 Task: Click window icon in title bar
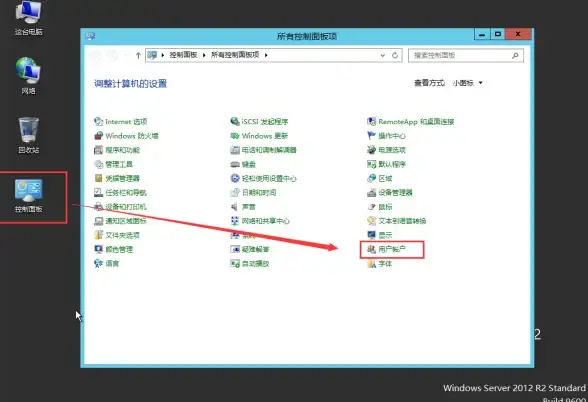(90, 36)
